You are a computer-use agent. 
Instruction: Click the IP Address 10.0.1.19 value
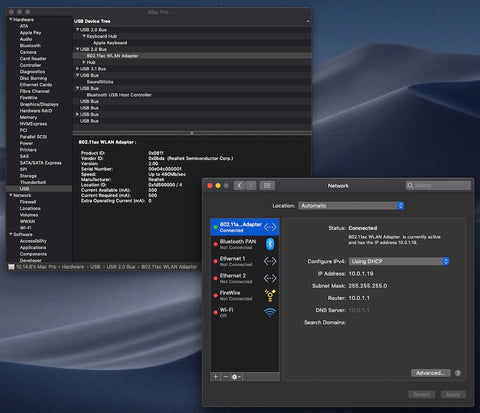pos(361,274)
